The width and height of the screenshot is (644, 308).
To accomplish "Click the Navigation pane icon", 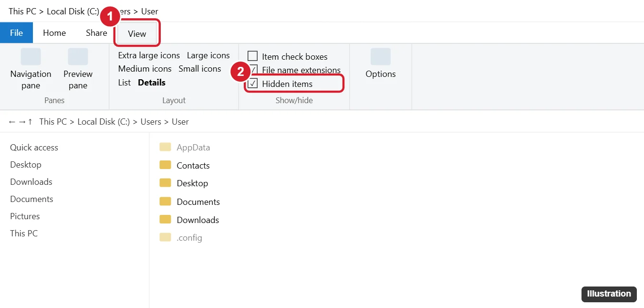I will click(31, 56).
